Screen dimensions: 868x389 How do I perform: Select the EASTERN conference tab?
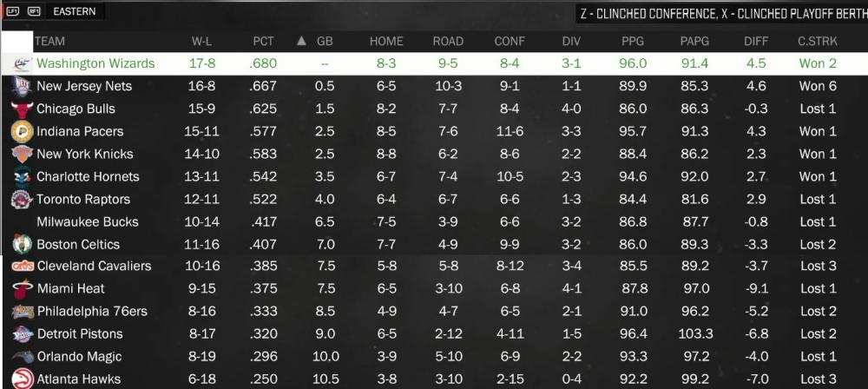[74, 11]
